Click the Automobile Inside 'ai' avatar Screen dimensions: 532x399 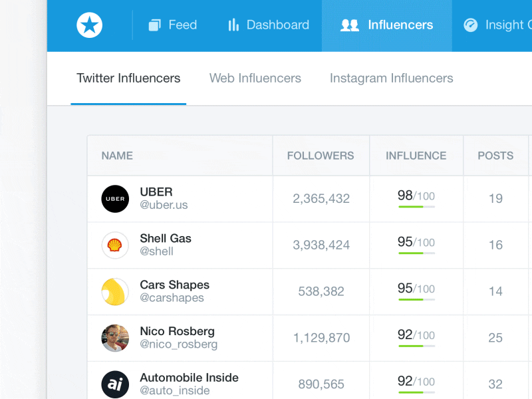114,384
